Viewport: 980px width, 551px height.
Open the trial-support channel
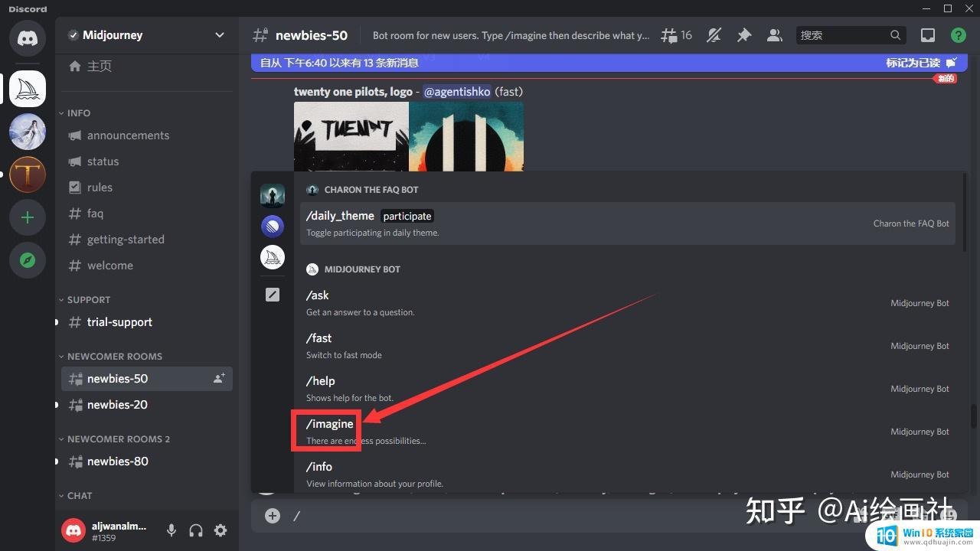(145, 322)
